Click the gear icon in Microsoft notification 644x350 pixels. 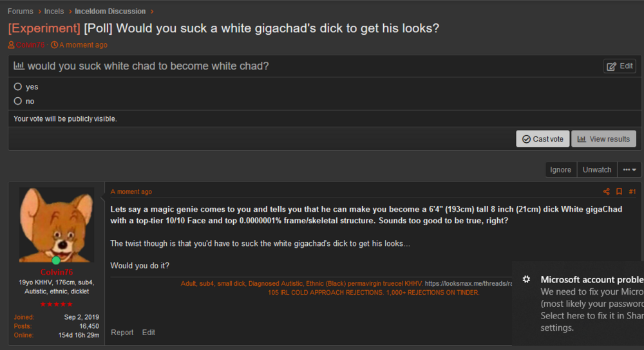(x=526, y=279)
